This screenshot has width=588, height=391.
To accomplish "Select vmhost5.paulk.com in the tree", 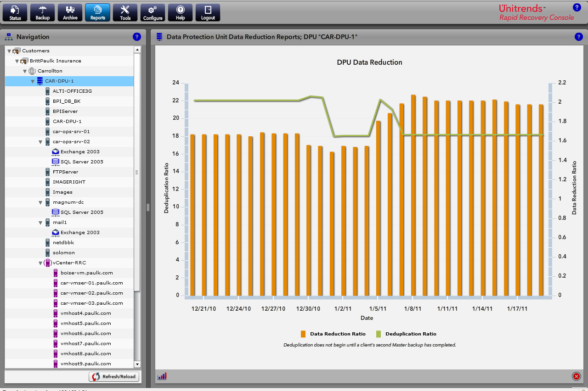I will tap(86, 324).
